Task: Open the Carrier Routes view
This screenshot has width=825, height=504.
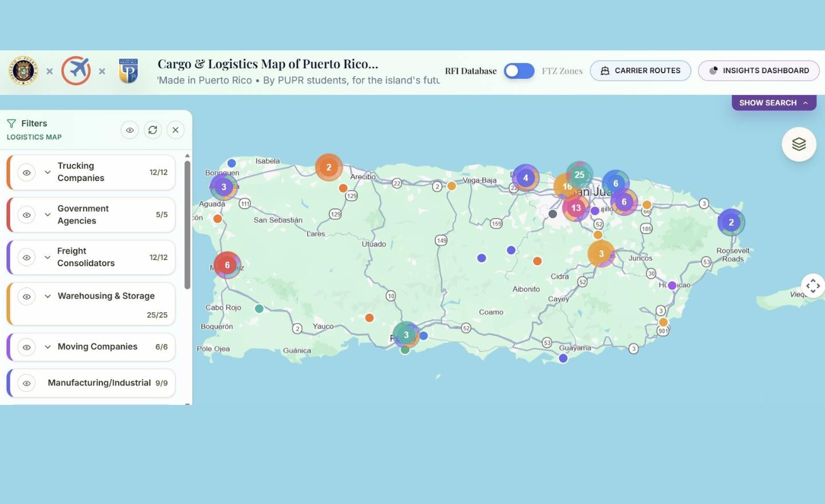Action: click(x=640, y=71)
